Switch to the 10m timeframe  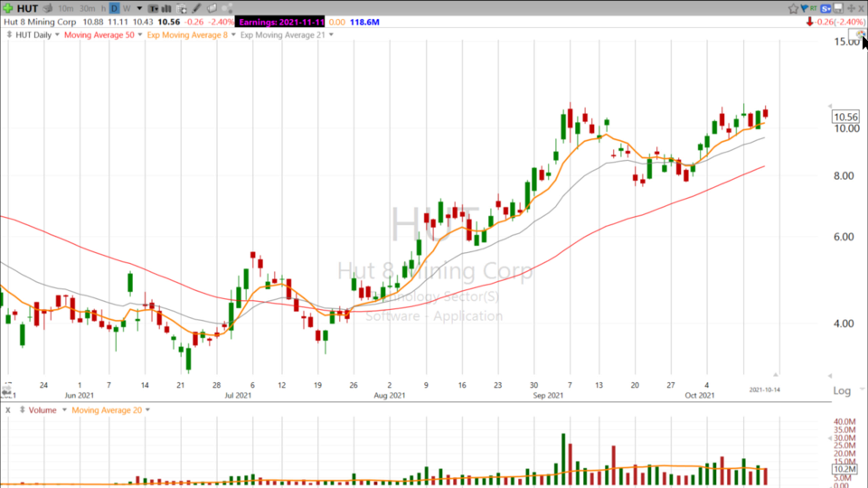pyautogui.click(x=65, y=8)
